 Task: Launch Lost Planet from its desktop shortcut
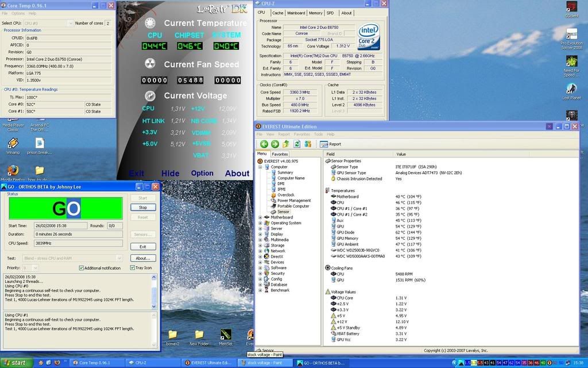571,87
